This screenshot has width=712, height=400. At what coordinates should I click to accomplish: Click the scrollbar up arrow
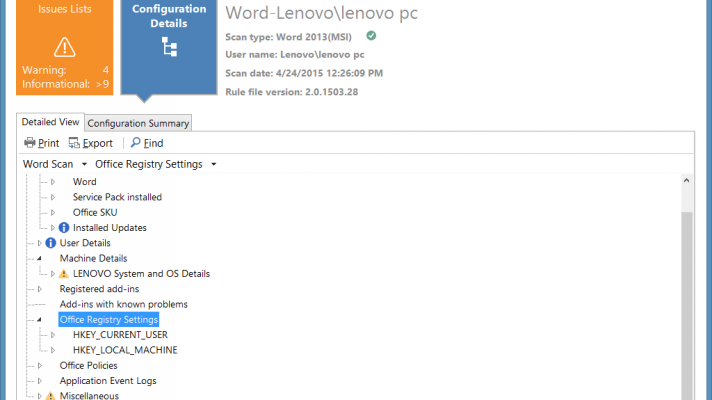click(x=687, y=181)
